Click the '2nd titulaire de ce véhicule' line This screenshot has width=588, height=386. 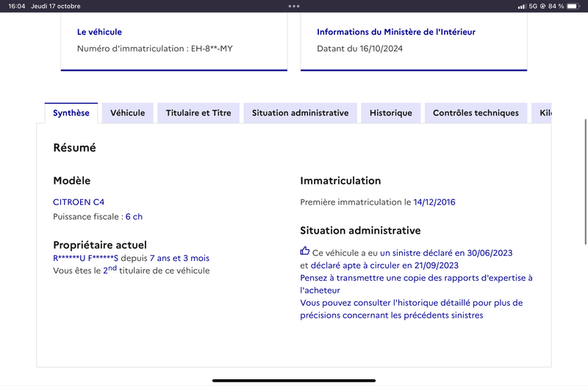[x=132, y=270]
